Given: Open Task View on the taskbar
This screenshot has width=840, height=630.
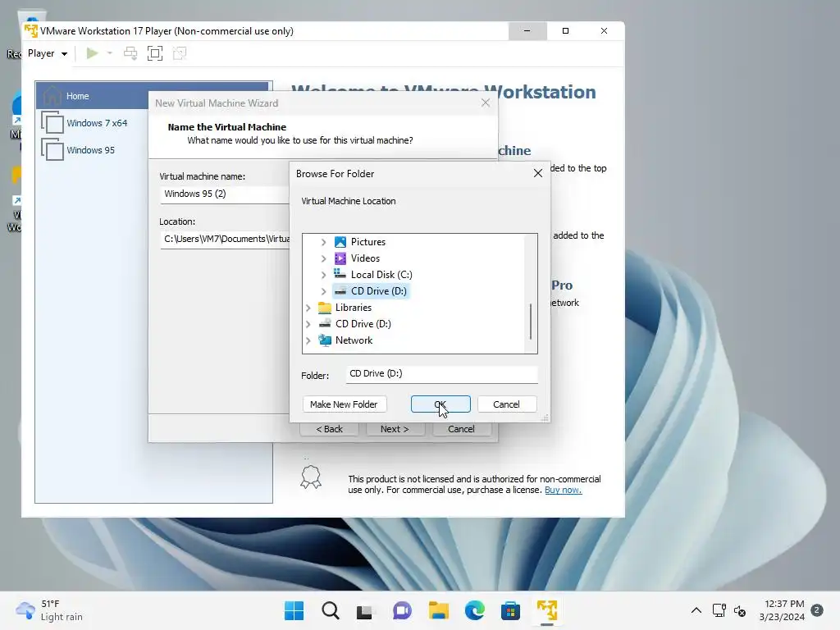Looking at the screenshot, I should [x=365, y=610].
